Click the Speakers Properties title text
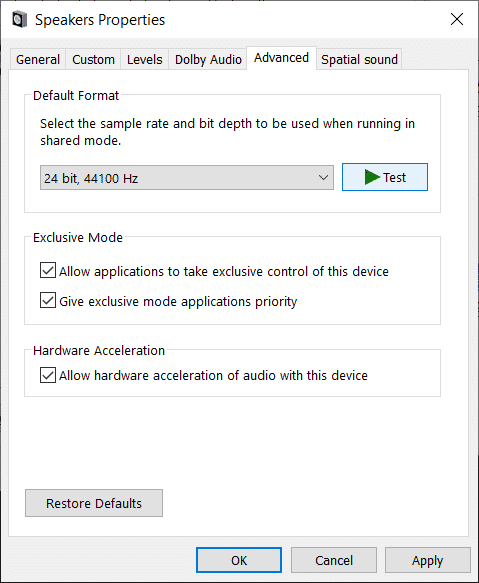Viewport: 479px width, 583px height. coord(100,20)
